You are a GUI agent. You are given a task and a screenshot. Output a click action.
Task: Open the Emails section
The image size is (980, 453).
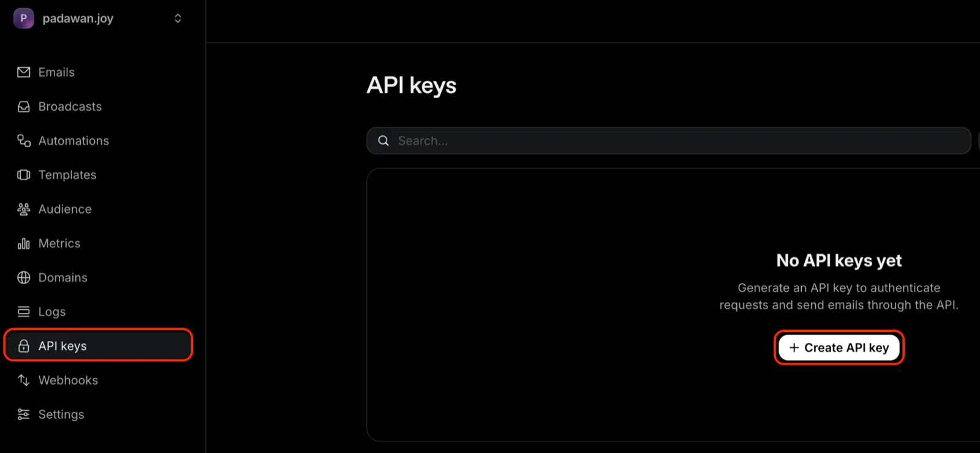pyautogui.click(x=56, y=72)
